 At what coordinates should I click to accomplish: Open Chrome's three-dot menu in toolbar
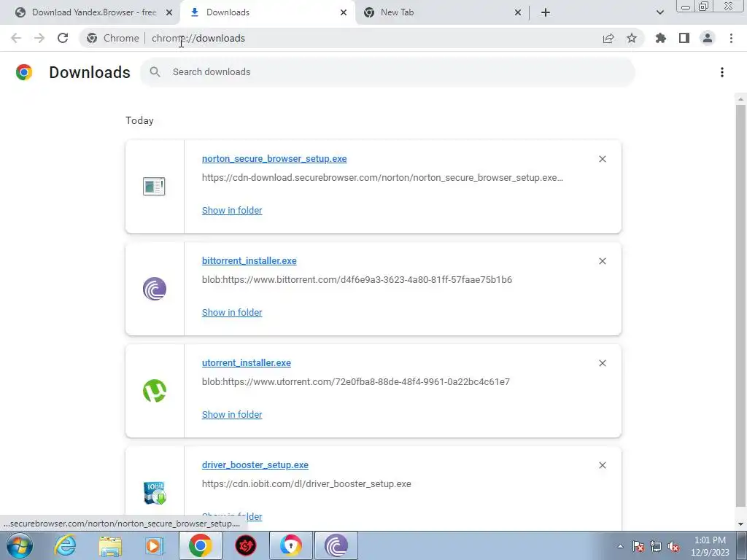coord(731,38)
